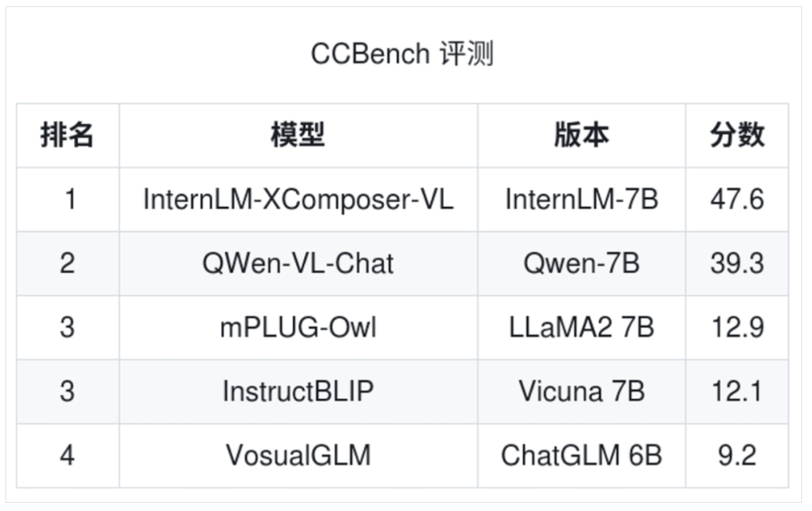Select the InternLM-7B version cell
This screenshot has width=812, height=511.
[581, 199]
